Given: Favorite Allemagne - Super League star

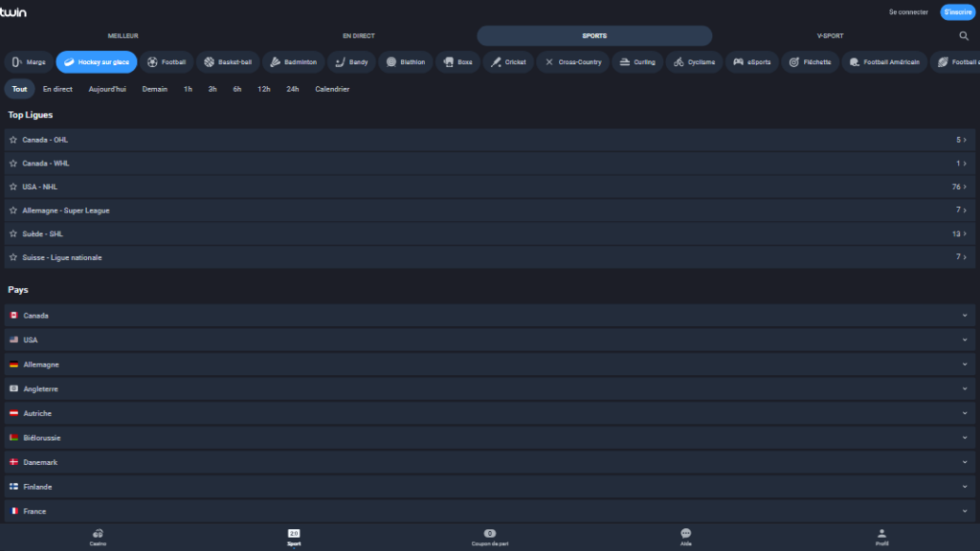Looking at the screenshot, I should point(13,210).
